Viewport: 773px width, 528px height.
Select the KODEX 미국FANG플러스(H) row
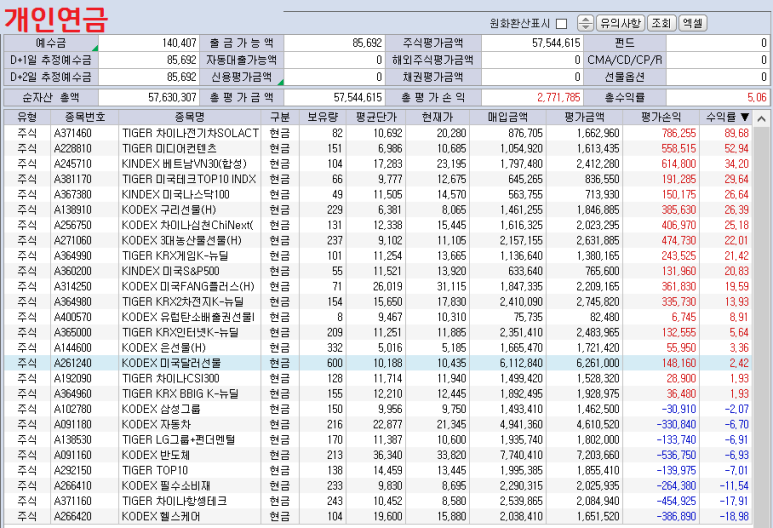point(379,286)
